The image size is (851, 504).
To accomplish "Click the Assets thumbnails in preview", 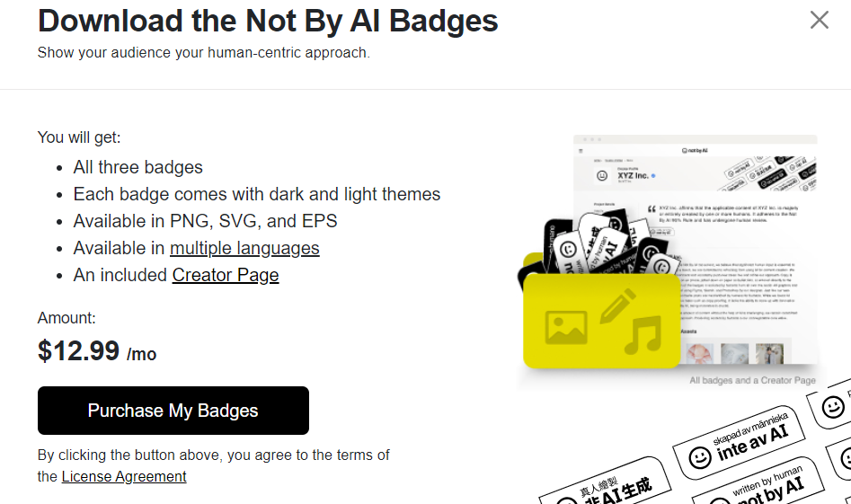I will (737, 354).
